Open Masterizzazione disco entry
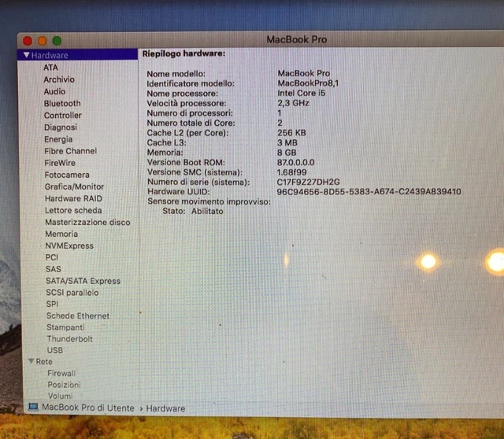 point(87,222)
